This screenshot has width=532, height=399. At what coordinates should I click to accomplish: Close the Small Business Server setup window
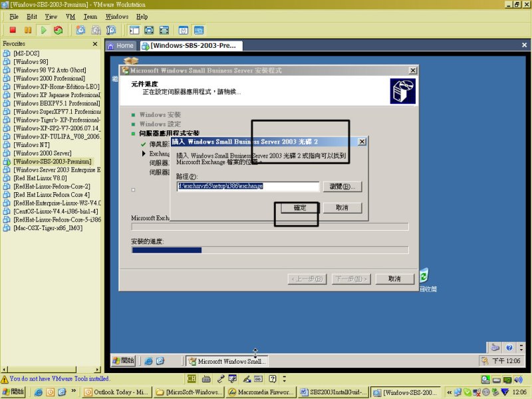pos(413,70)
